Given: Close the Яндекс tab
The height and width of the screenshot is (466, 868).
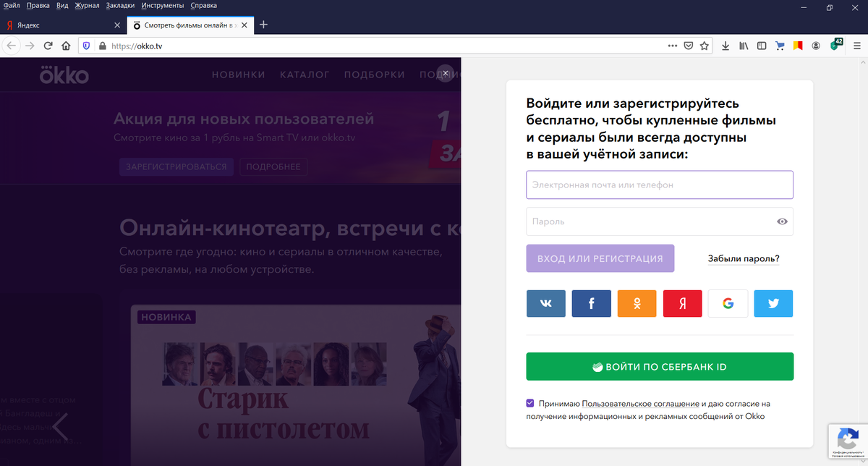Looking at the screenshot, I should [x=118, y=25].
